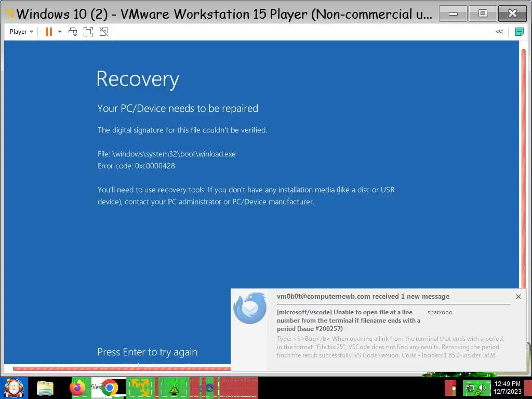Dismiss the Thunderbird notification with X
The height and width of the screenshot is (399, 532).
point(518,297)
